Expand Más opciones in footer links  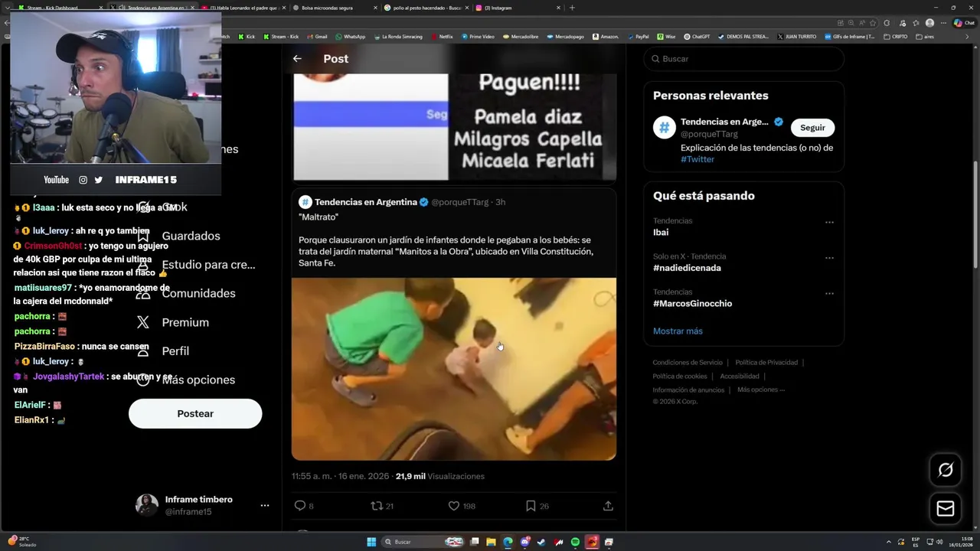pos(761,390)
